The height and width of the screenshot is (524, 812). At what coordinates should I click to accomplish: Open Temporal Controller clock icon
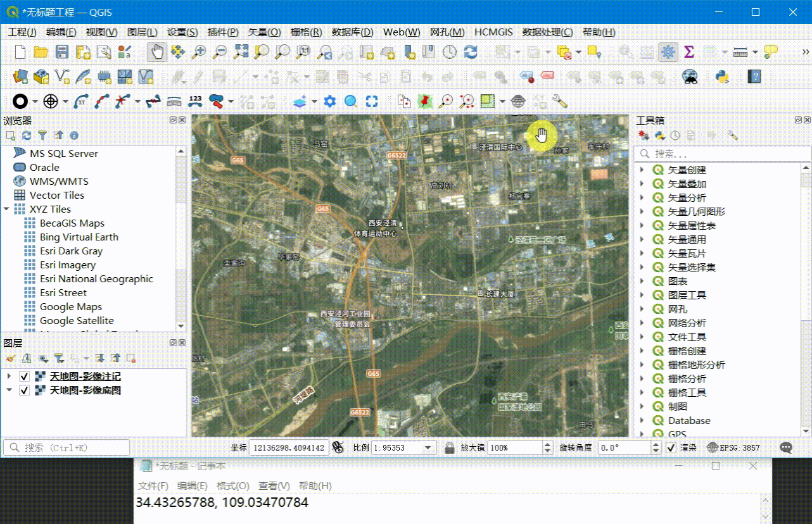tap(450, 52)
